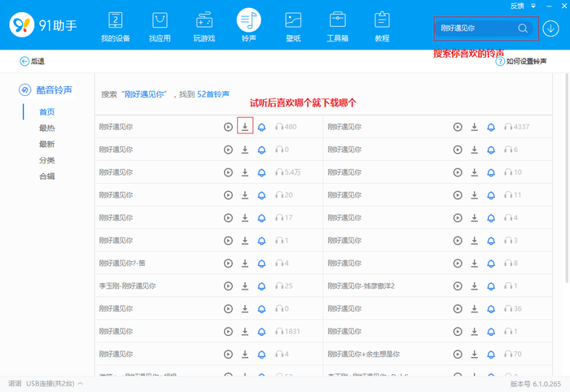
Task: Click the magnifier search icon
Action: 523,28
